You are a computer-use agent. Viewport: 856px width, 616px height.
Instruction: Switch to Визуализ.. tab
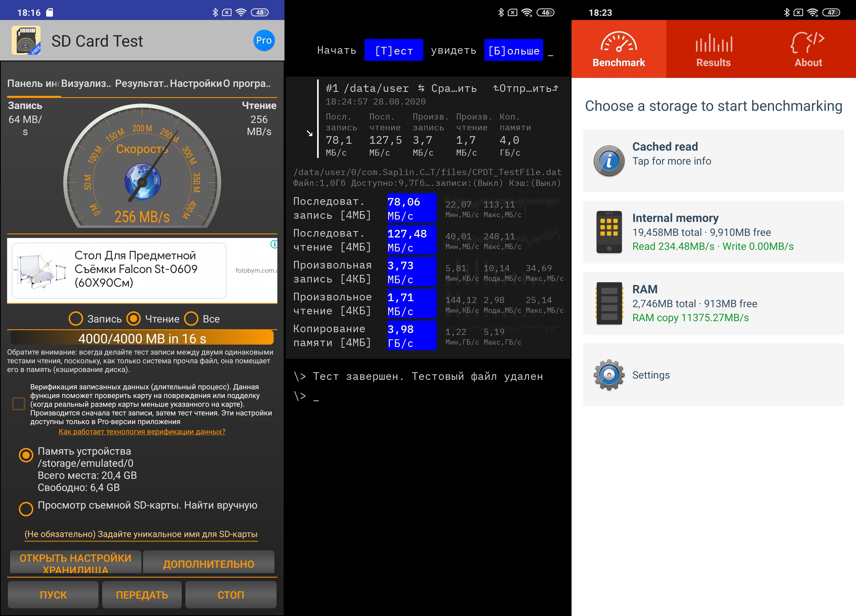pos(86,84)
